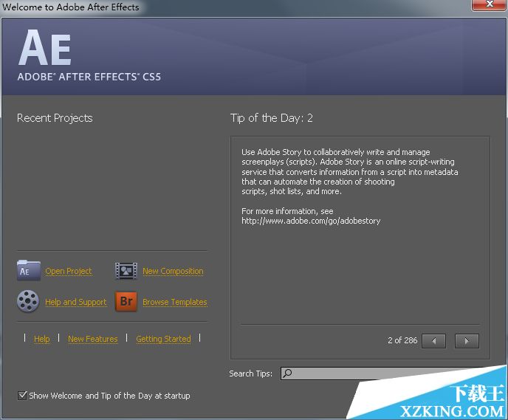508x420 pixels.
Task: Create a New Composition via link
Action: click(x=173, y=271)
